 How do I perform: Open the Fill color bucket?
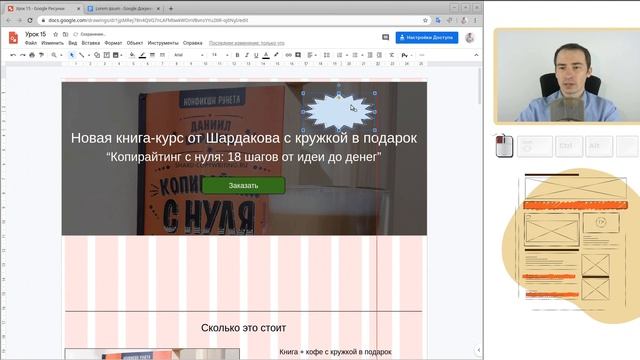tap(132, 55)
